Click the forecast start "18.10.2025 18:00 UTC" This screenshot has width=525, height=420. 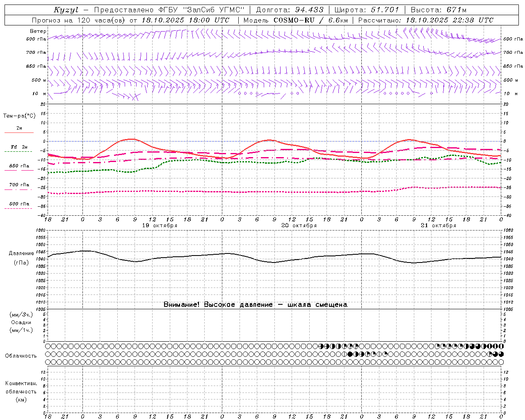pyautogui.click(x=185, y=20)
